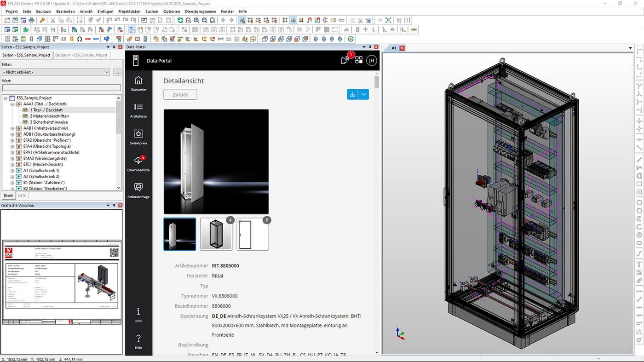Click the ... button beside the filter
The height and width of the screenshot is (362, 644).
coord(117,72)
